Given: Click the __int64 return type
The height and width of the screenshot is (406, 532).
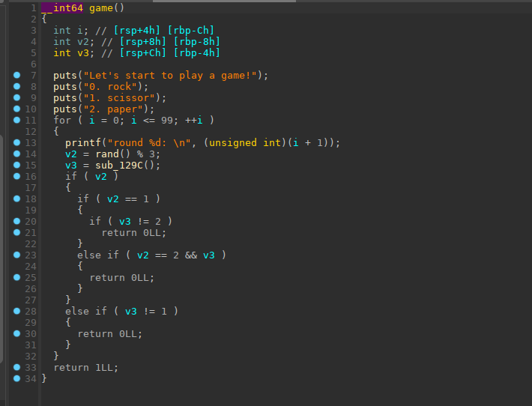Looking at the screenshot, I should point(62,7).
